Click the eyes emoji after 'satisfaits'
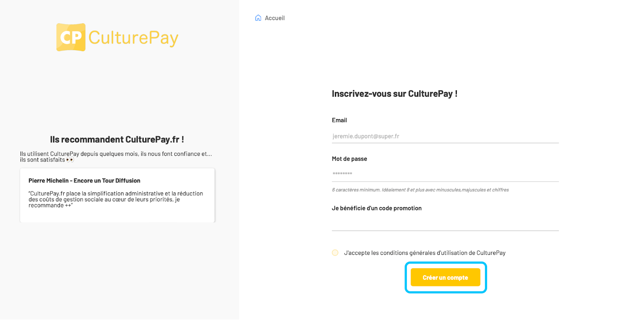 (70, 160)
